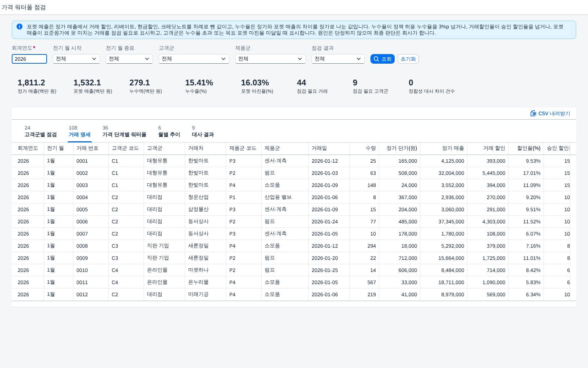
Task: Click the CSV 내려받기 download link
Action: (x=550, y=113)
